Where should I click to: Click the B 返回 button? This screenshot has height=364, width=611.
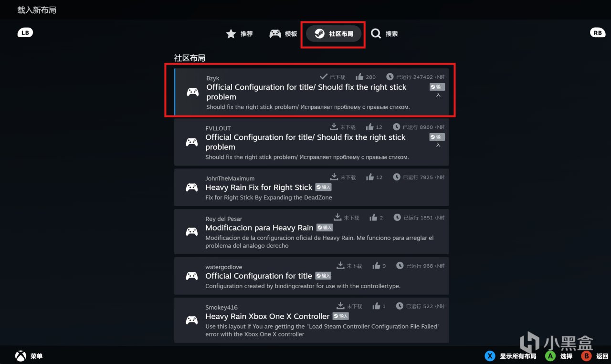coord(595,356)
